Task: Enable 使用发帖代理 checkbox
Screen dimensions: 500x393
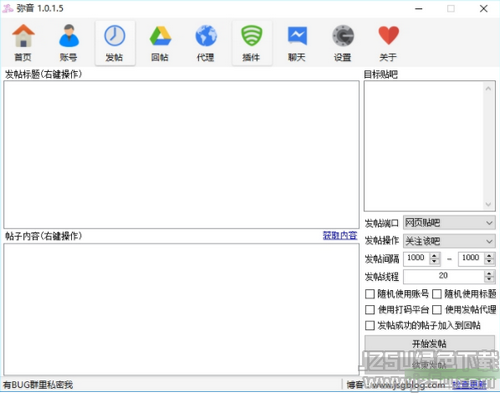Action: pyautogui.click(x=437, y=310)
